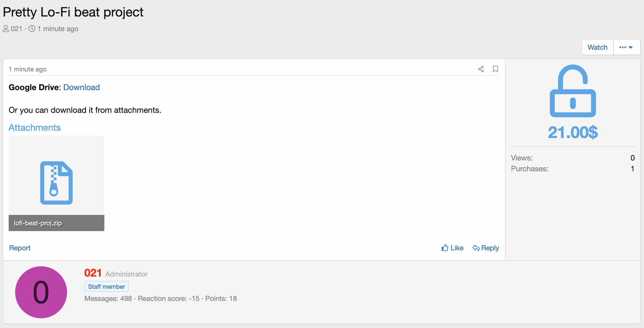Click the thumbs-up Like icon

click(445, 248)
